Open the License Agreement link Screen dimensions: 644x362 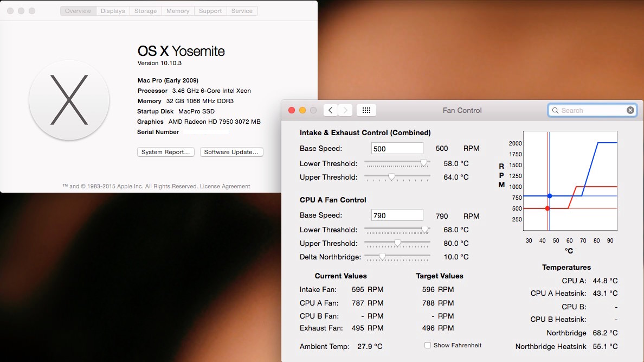224,186
